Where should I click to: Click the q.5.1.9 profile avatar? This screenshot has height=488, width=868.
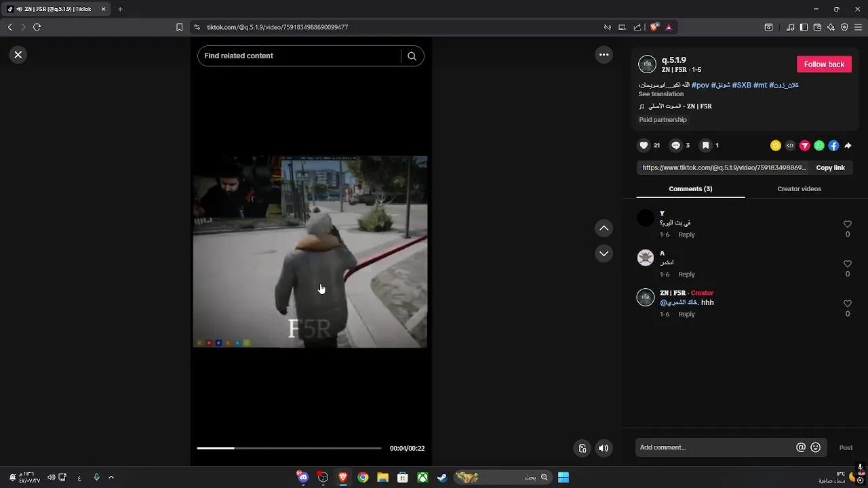point(648,64)
